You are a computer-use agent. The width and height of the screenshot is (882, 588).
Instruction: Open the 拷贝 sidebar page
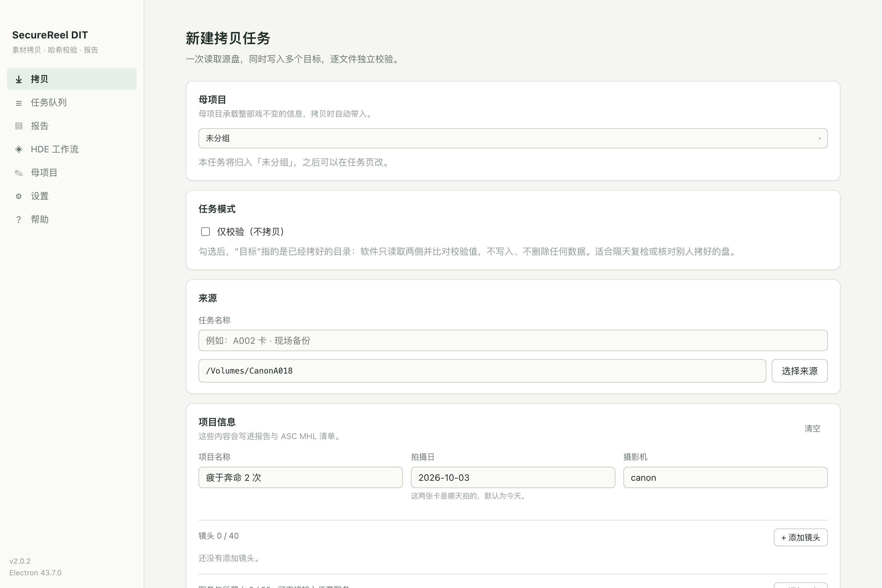click(71, 79)
